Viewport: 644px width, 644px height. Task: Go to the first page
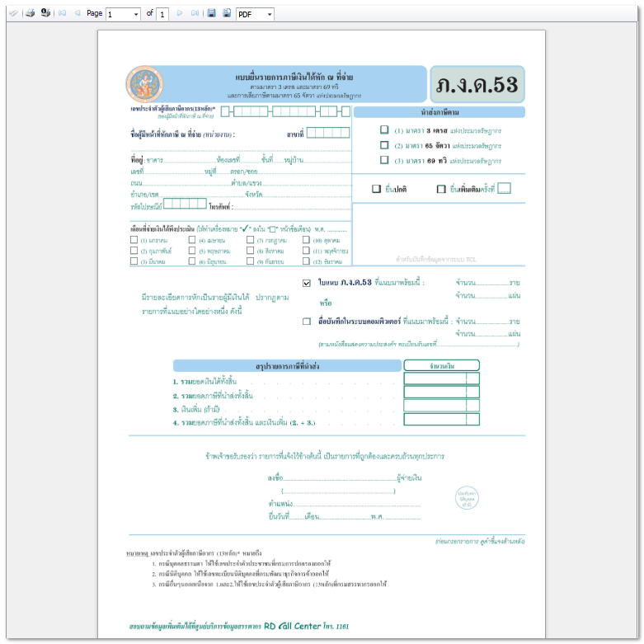[x=62, y=14]
